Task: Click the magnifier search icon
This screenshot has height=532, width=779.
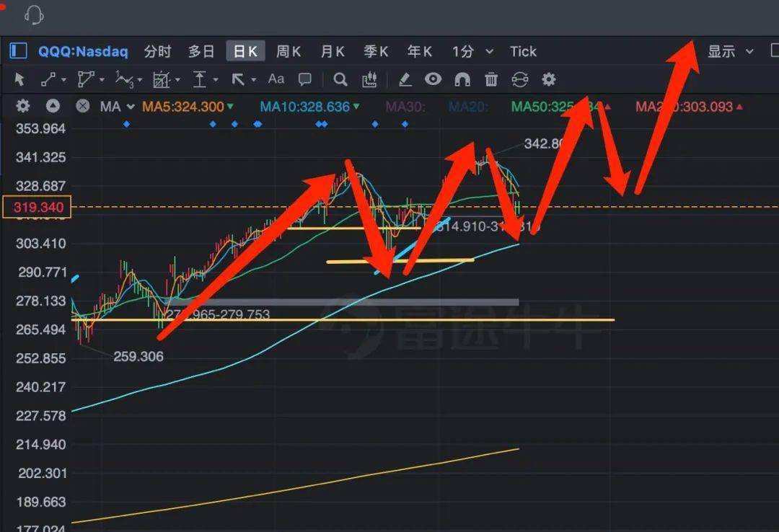Action: (x=340, y=79)
